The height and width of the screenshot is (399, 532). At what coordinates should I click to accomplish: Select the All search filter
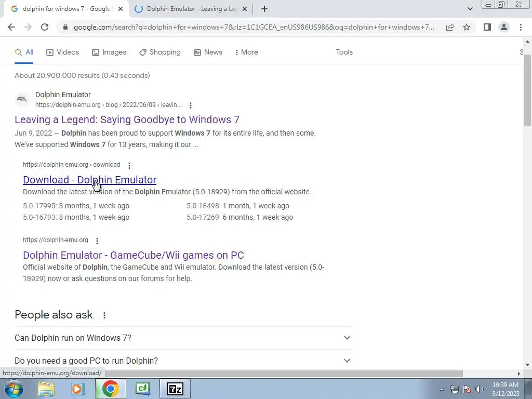[x=24, y=52]
